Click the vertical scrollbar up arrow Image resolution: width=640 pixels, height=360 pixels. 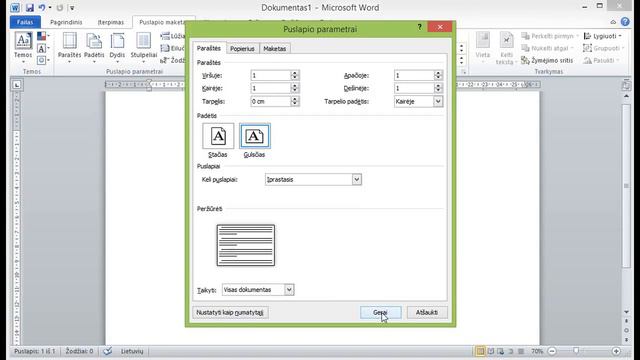(627, 96)
